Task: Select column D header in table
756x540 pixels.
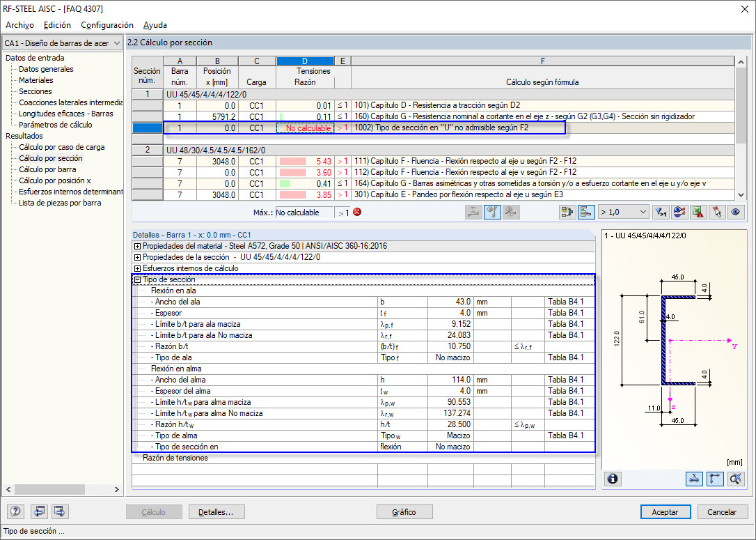Action: pyautogui.click(x=305, y=61)
